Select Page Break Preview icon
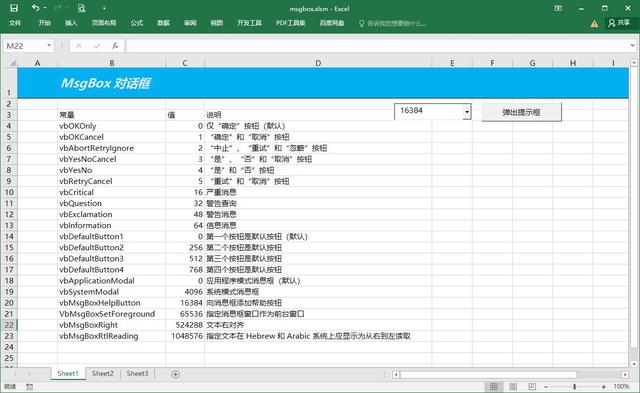640x393 pixels. tap(532, 386)
